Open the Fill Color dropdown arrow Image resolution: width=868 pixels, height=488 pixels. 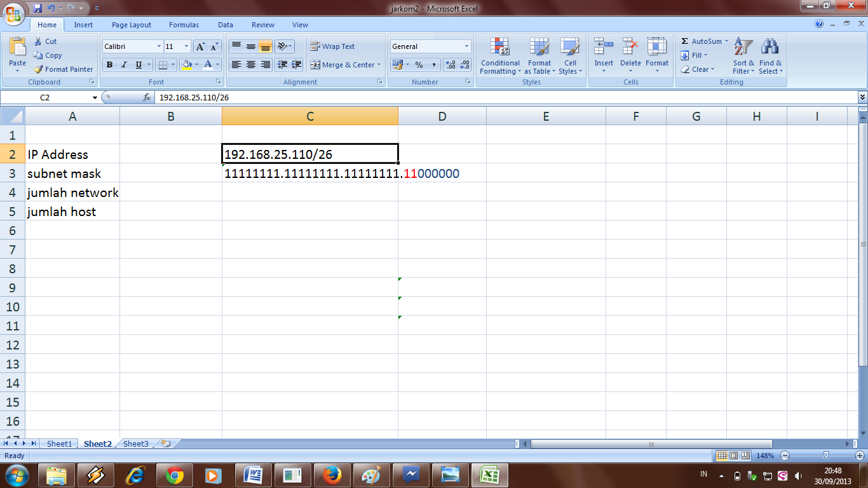195,65
